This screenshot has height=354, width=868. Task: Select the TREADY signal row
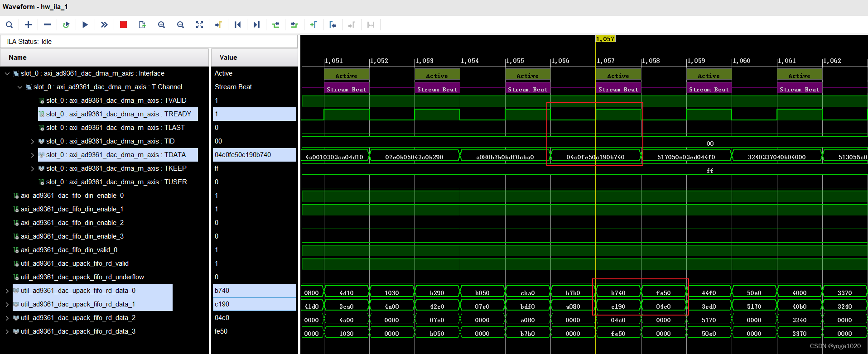coord(118,114)
